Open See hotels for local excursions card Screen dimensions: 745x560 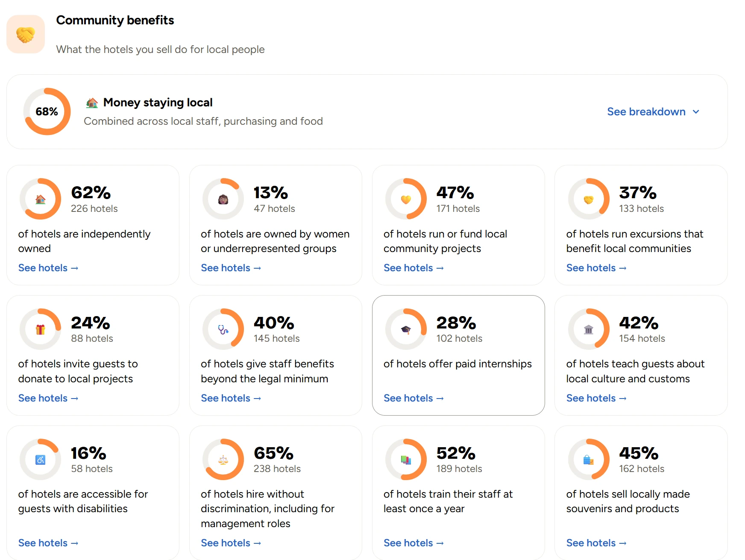pos(596,268)
